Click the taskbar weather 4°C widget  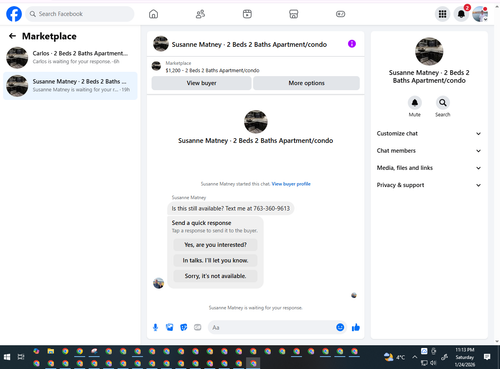click(x=395, y=357)
